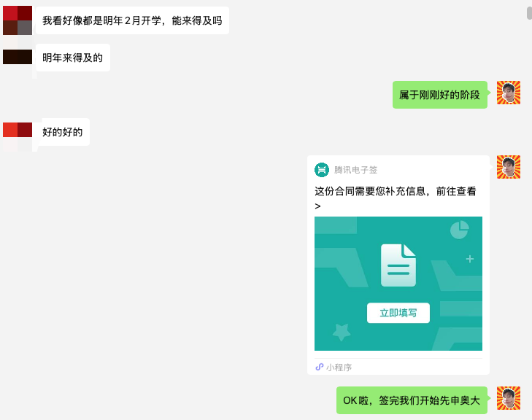
Task: Click the star icon on the card banner
Action: coord(341,332)
